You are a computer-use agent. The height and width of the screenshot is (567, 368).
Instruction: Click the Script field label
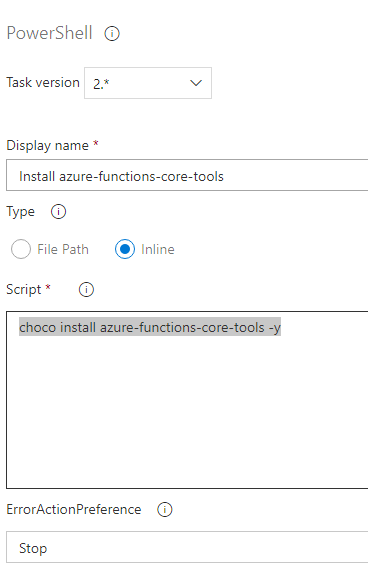click(24, 289)
